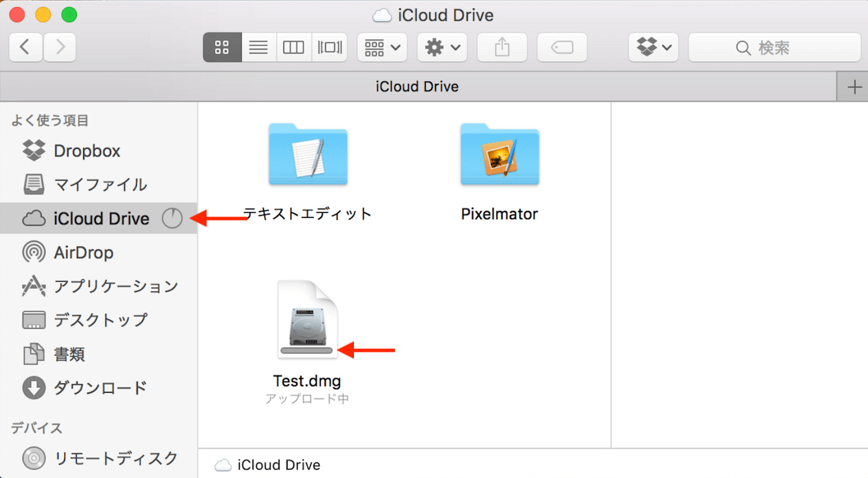The width and height of the screenshot is (868, 478).
Task: Click the Share toolbar button
Action: 502,48
